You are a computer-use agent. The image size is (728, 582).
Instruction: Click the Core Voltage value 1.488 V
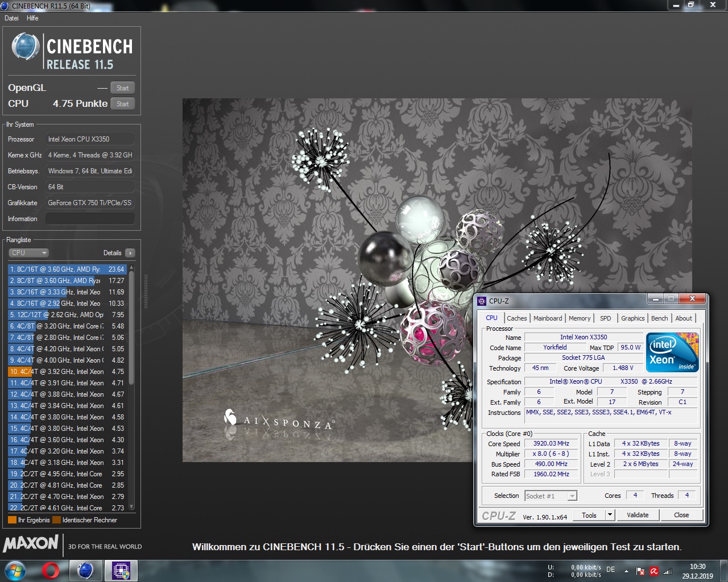(x=623, y=368)
